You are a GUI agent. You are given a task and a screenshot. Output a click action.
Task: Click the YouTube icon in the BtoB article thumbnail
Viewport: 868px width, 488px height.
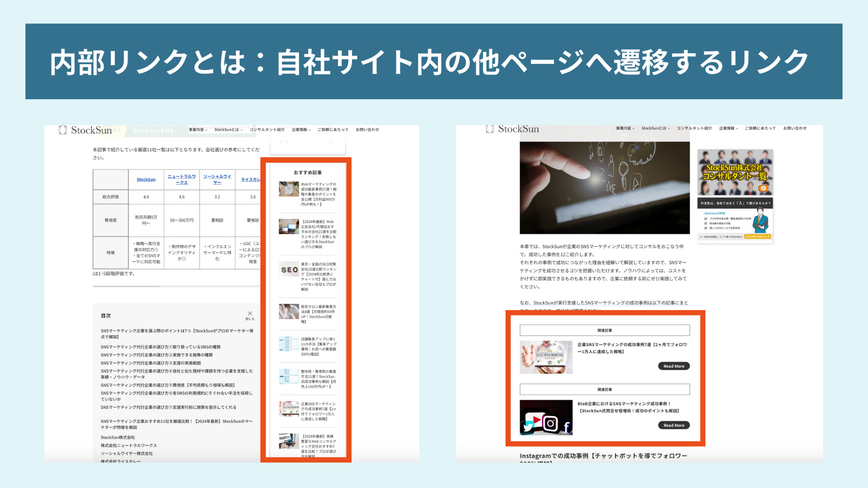coord(537,419)
